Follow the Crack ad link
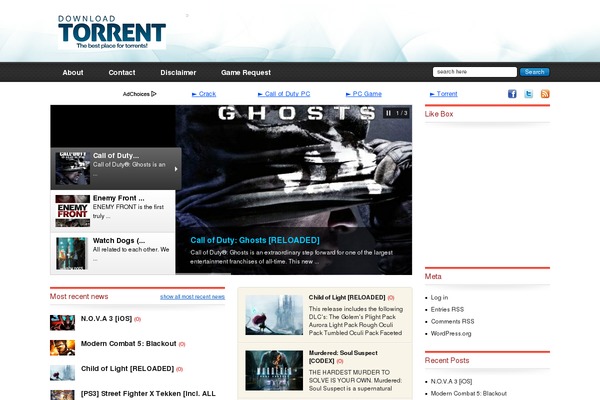Viewport: 600px width, 400px height. click(204, 94)
